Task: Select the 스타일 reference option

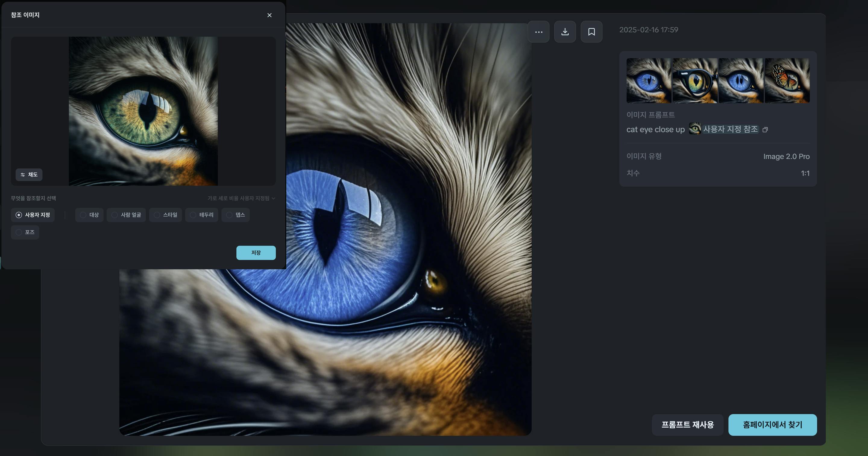Action: [x=165, y=215]
